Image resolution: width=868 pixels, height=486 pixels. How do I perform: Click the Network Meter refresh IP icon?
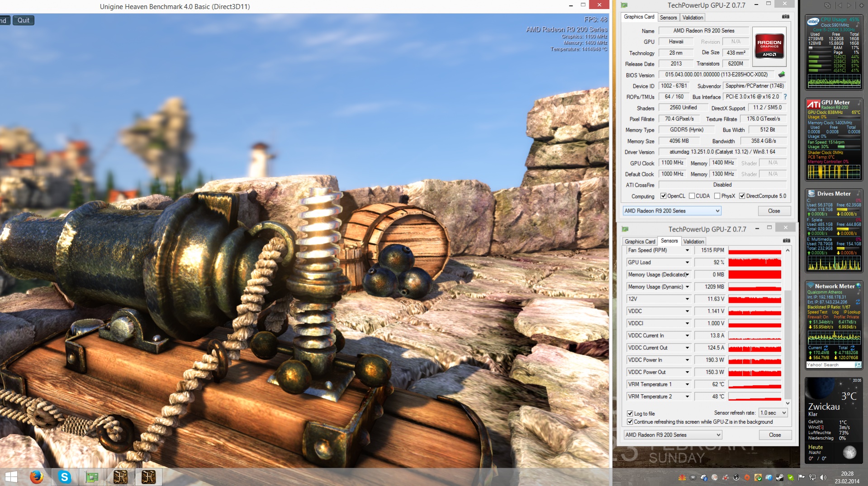858,302
